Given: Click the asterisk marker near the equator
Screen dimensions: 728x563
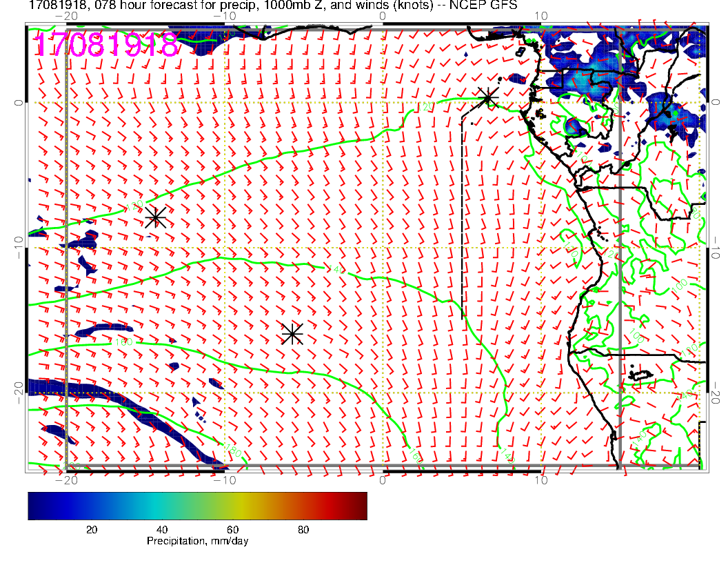Looking at the screenshot, I should coord(489,97).
